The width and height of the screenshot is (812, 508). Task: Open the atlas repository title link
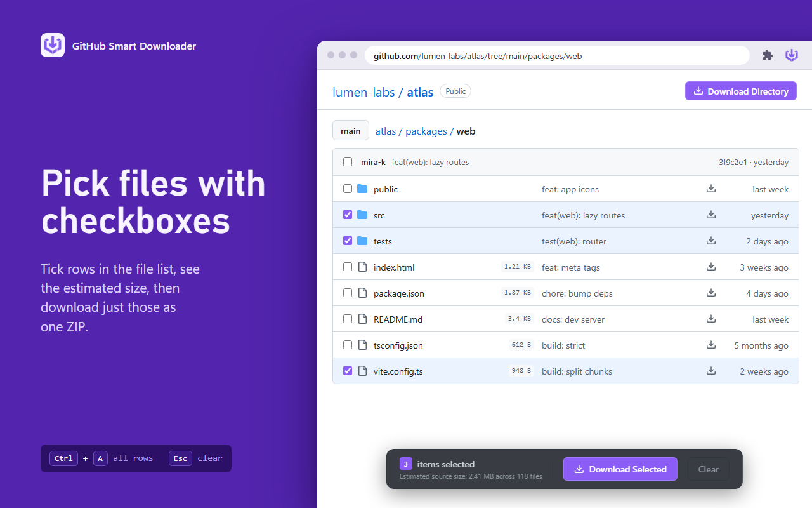click(420, 92)
